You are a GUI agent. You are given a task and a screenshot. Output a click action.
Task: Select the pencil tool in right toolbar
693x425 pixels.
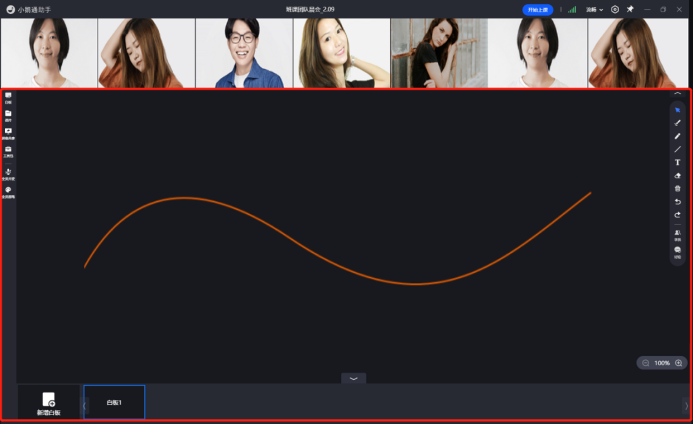click(x=678, y=136)
